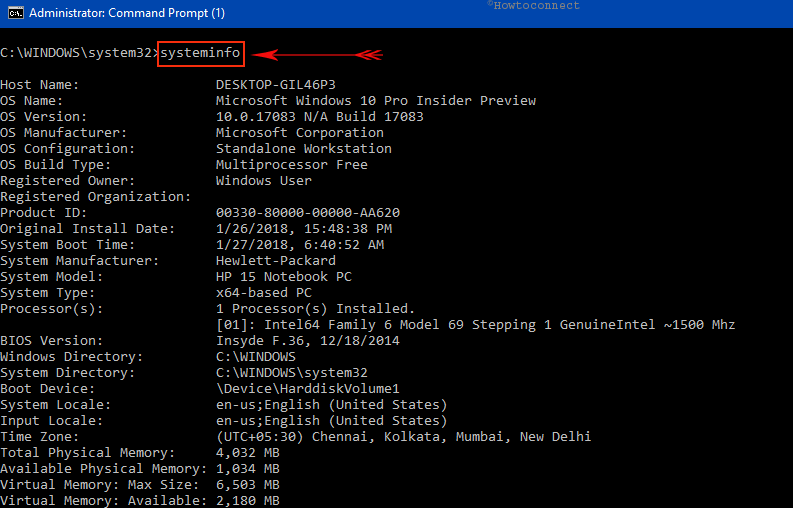This screenshot has width=793, height=508.
Task: Select virtual memory max size '6,503 MB'
Action: [x=248, y=485]
